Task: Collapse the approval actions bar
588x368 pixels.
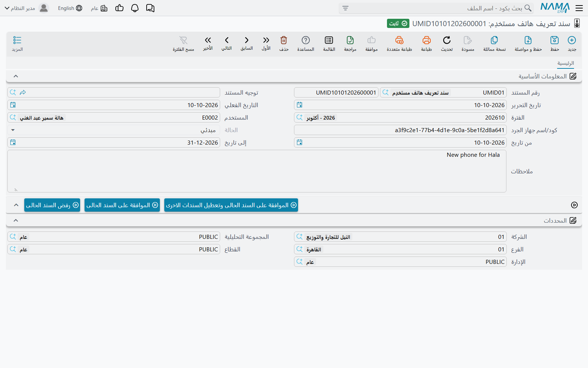Action: 16,205
